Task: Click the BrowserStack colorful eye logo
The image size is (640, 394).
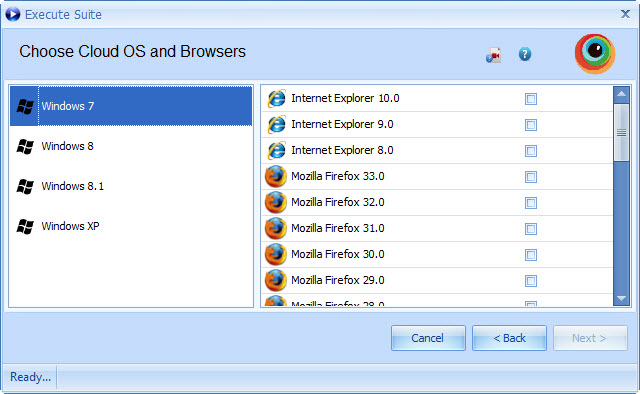Action: (x=595, y=53)
